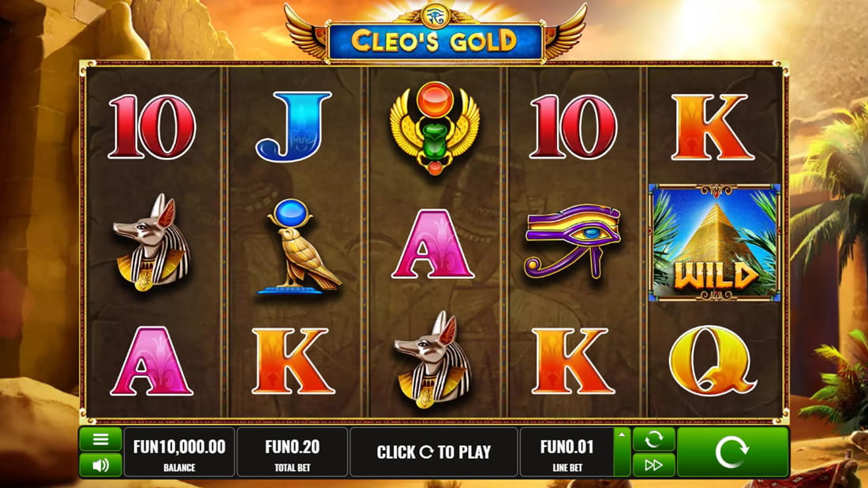The width and height of the screenshot is (868, 488).
Task: Select the Horus falcon statue symbol
Action: pyautogui.click(x=299, y=246)
